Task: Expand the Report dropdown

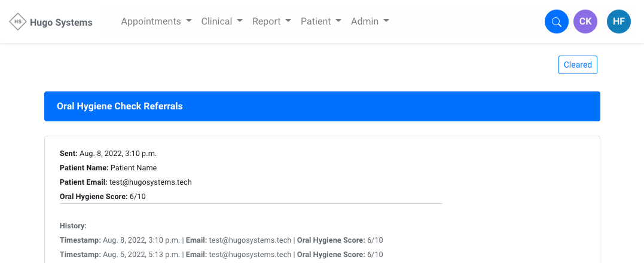Action: tap(271, 22)
